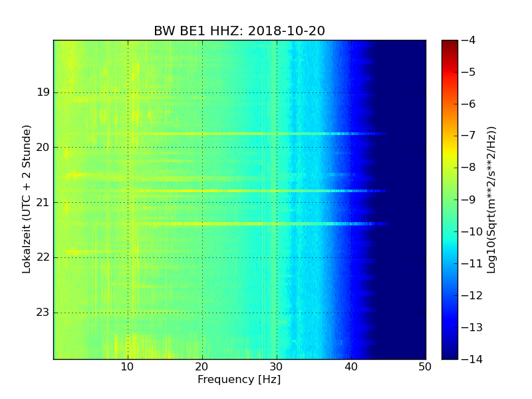Viewport: 532px width, 399px height.
Task: Select the 50 Hz tick label
Action: pyautogui.click(x=425, y=367)
